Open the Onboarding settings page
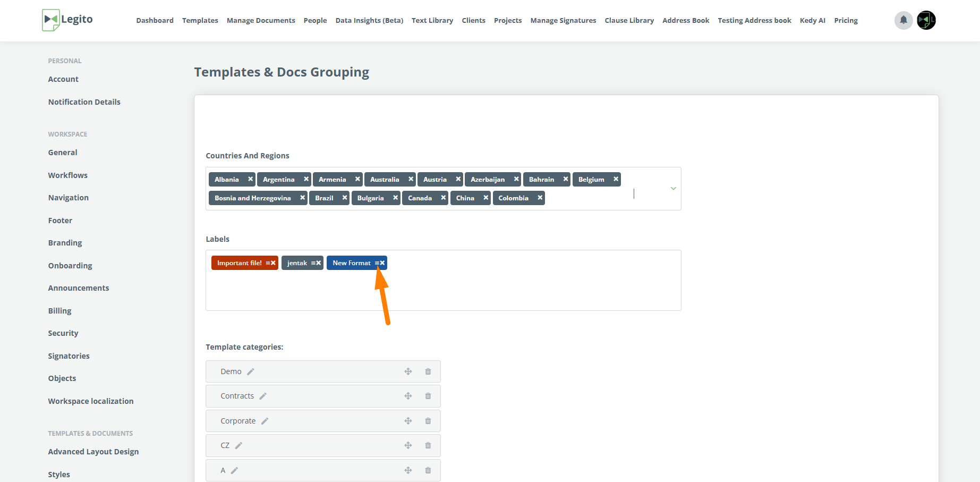 [x=70, y=266]
